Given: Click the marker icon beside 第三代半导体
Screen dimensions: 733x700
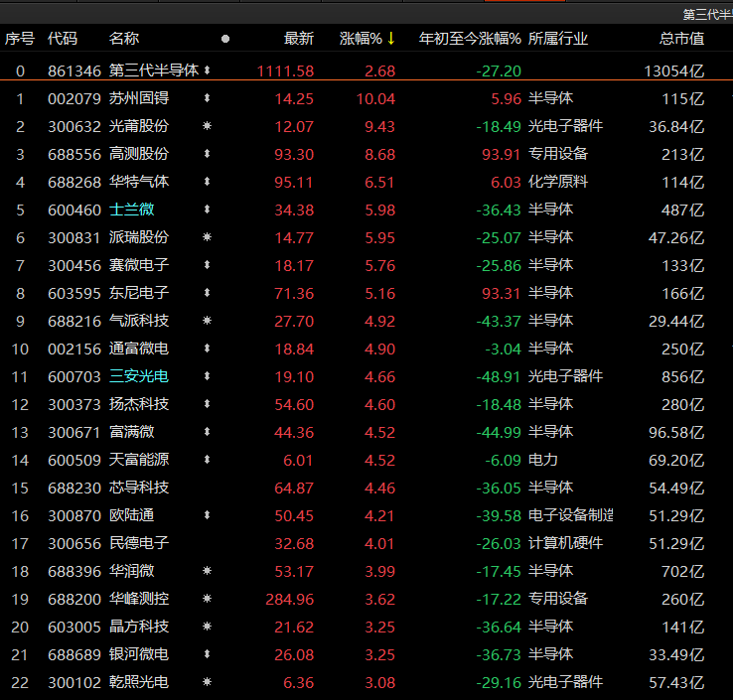Looking at the screenshot, I should click(x=208, y=70).
